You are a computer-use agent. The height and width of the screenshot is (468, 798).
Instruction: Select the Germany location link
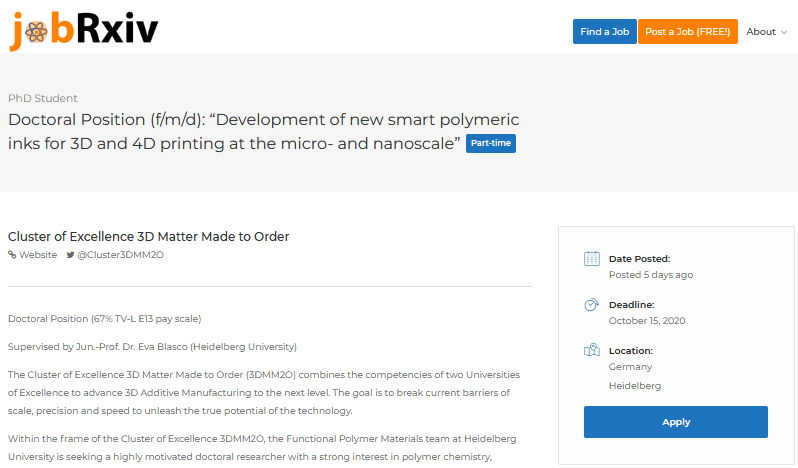point(630,367)
